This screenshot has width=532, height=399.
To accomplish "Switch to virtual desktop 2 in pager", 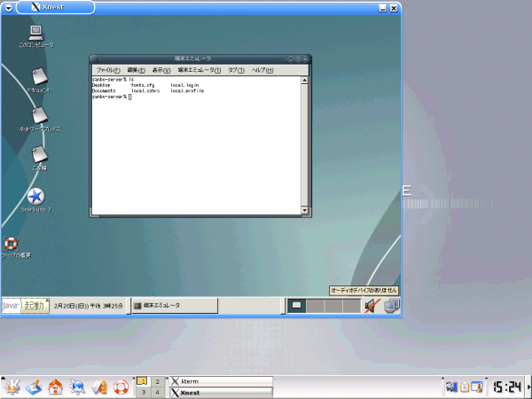I will [x=157, y=380].
